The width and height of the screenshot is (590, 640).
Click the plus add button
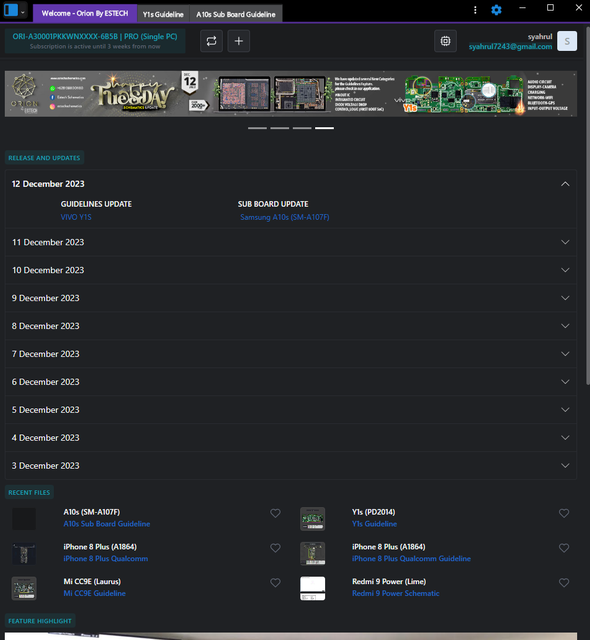pyautogui.click(x=239, y=41)
